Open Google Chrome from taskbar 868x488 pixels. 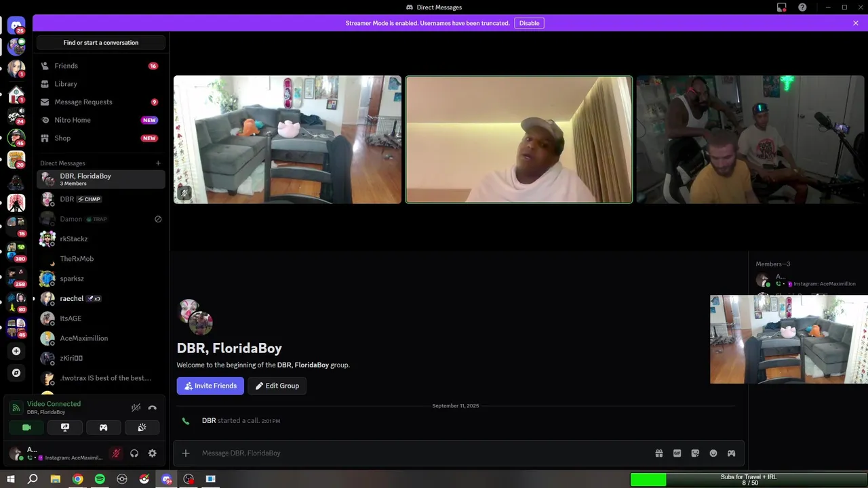click(78, 479)
